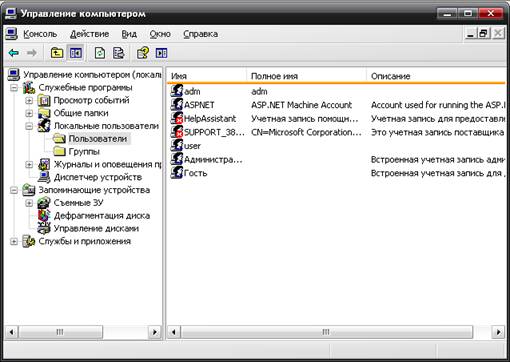Open the Справка menu

201,34
